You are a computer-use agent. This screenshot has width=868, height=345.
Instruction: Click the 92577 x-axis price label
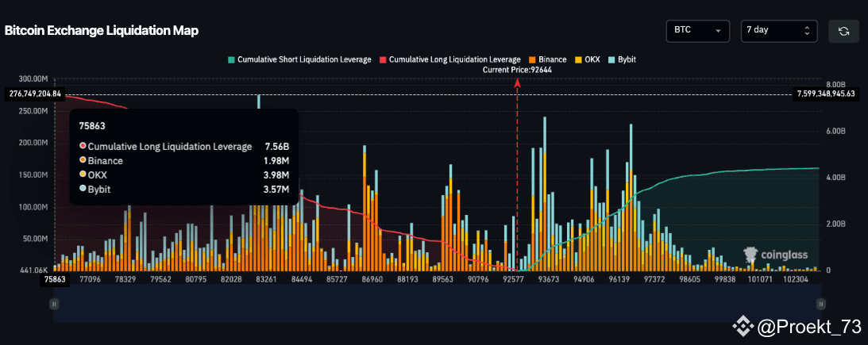click(x=513, y=280)
